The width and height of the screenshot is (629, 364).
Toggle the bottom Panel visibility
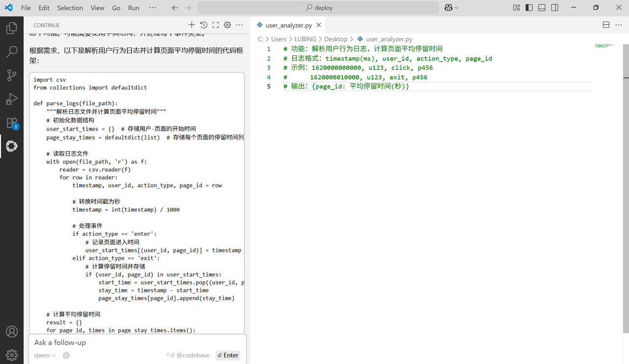pyautogui.click(x=542, y=8)
